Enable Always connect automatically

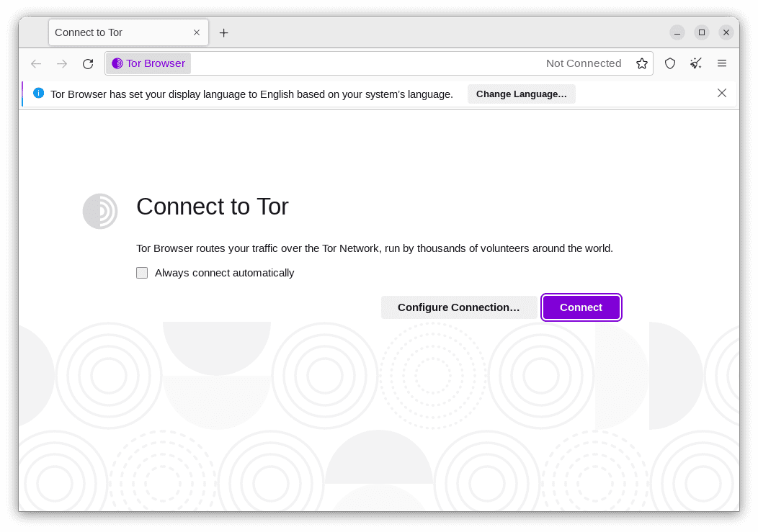(x=142, y=273)
